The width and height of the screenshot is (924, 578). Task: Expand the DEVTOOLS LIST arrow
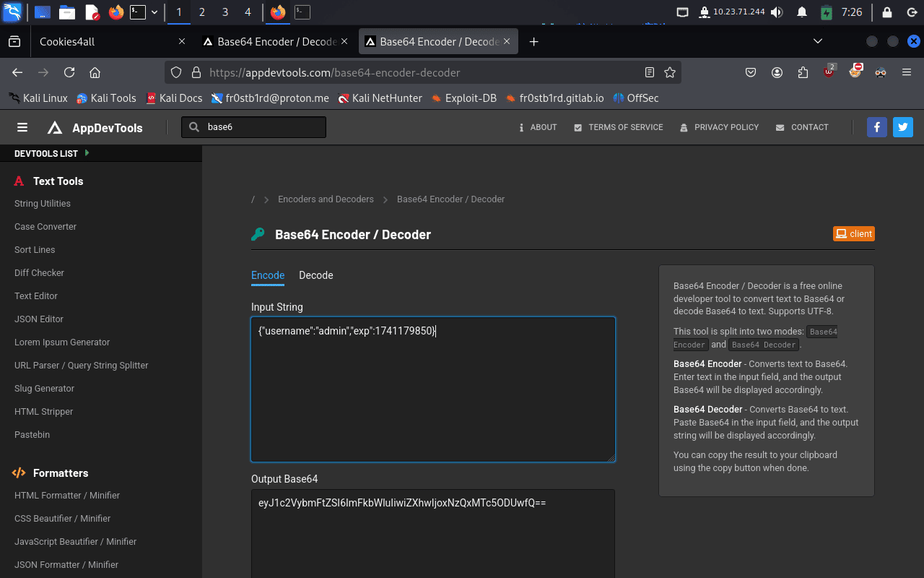tap(87, 153)
